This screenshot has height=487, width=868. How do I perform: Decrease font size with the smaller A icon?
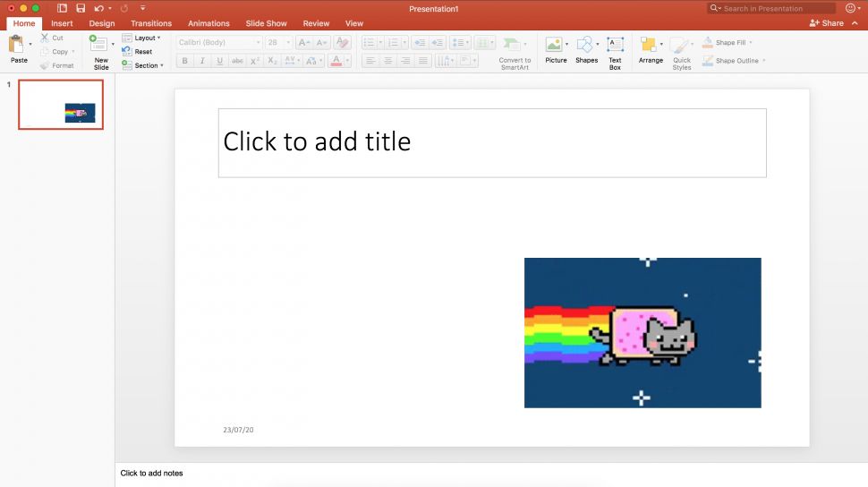click(x=321, y=42)
